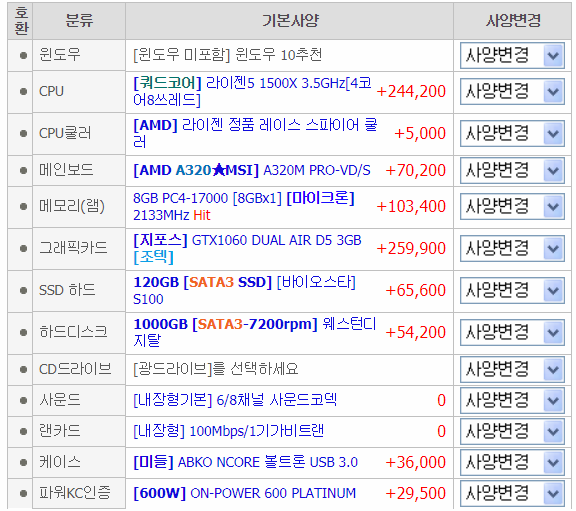Click the +103,400 memory price
This screenshot has width=576, height=511.
point(411,206)
